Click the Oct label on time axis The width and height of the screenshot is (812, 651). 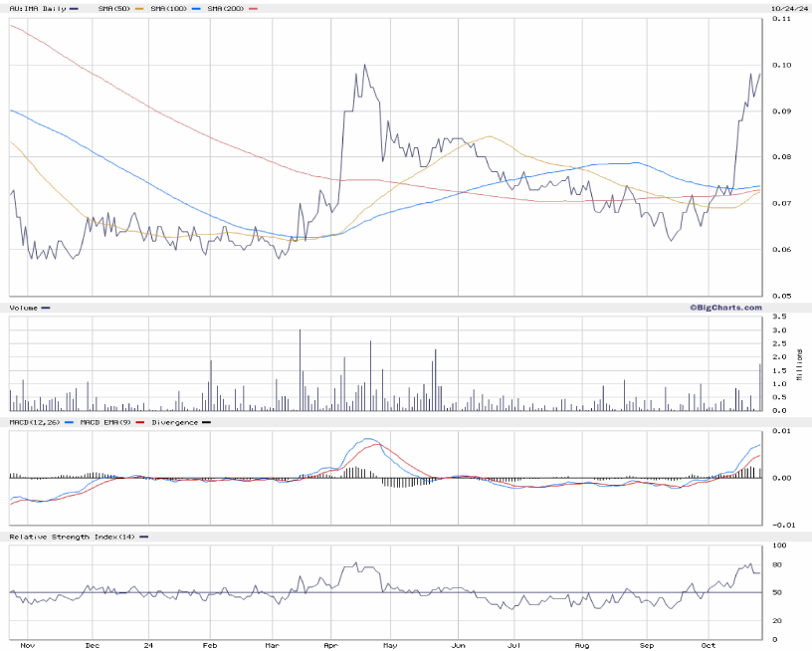(708, 644)
